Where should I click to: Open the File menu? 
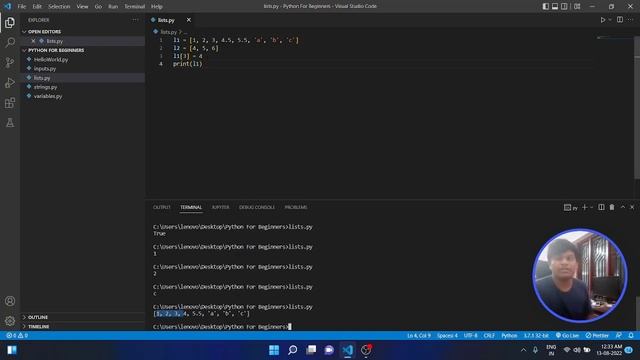(x=22, y=7)
